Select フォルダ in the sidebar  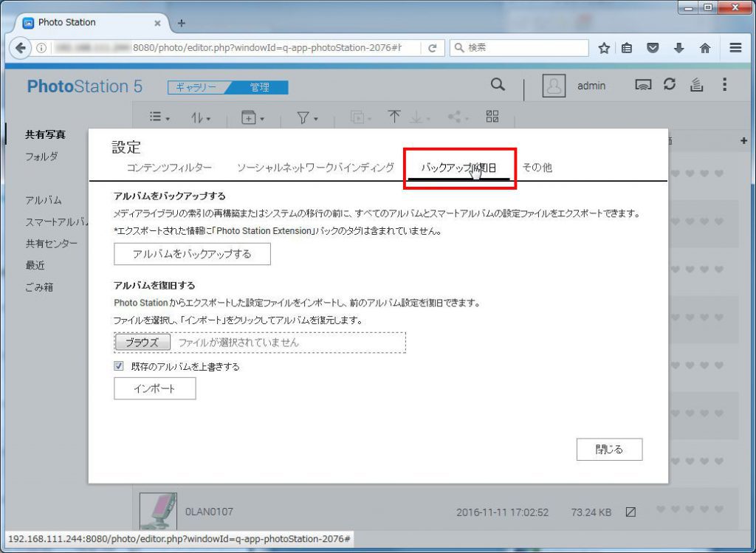[x=41, y=157]
